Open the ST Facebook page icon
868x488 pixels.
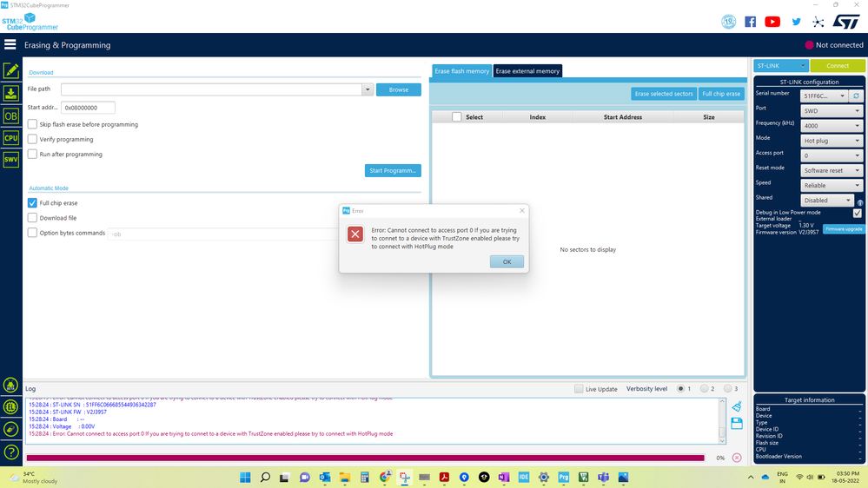pos(750,22)
